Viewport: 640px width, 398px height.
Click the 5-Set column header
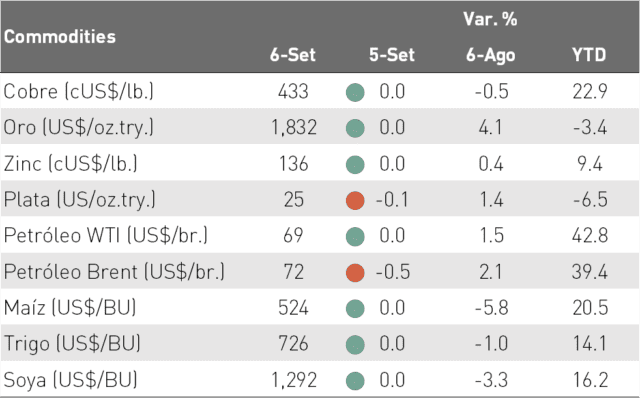coord(392,55)
